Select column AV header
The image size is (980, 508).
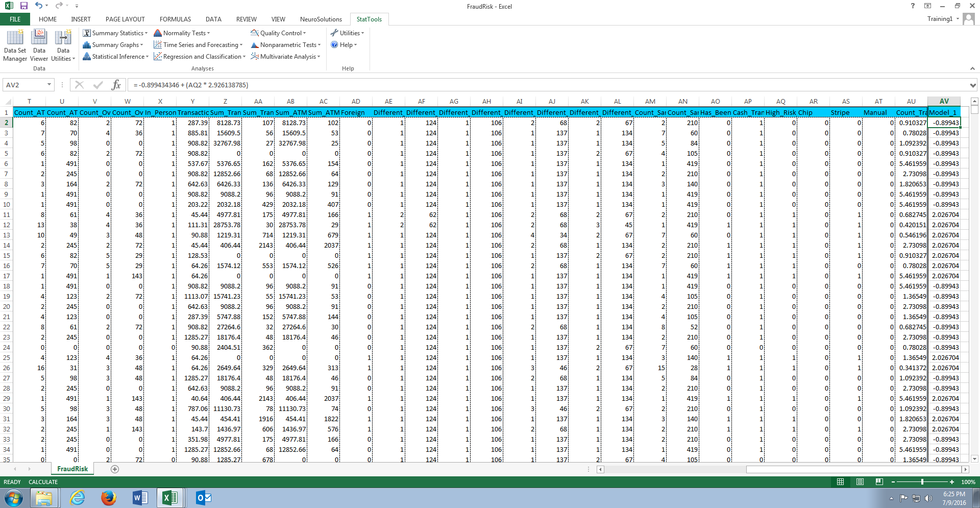tap(944, 101)
